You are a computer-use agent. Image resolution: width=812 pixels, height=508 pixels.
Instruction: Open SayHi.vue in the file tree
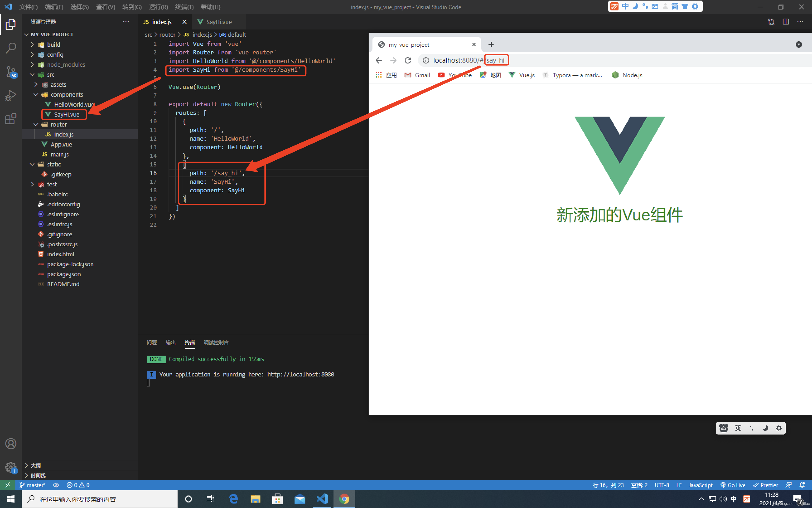66,114
